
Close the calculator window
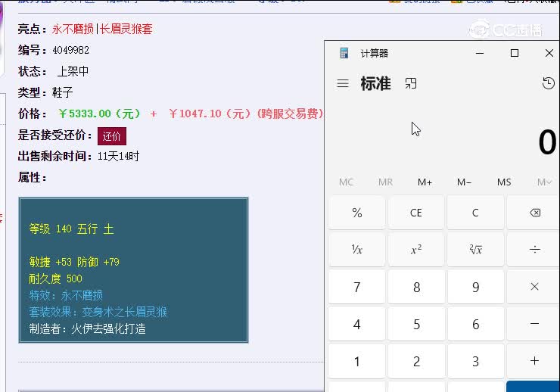click(549, 53)
